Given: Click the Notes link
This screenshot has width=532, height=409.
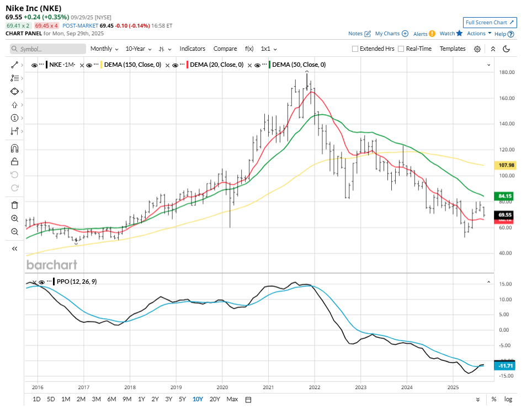Looking at the screenshot, I should pyautogui.click(x=359, y=34).
